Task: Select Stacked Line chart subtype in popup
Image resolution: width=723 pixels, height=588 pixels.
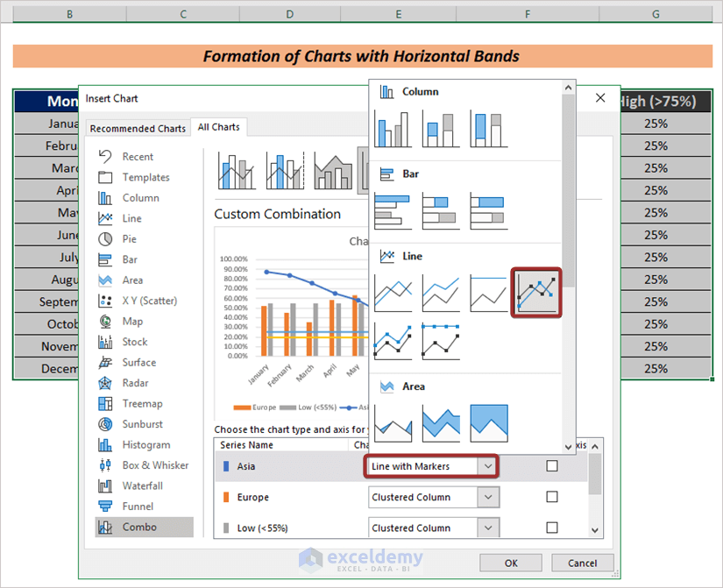Action: (x=441, y=293)
